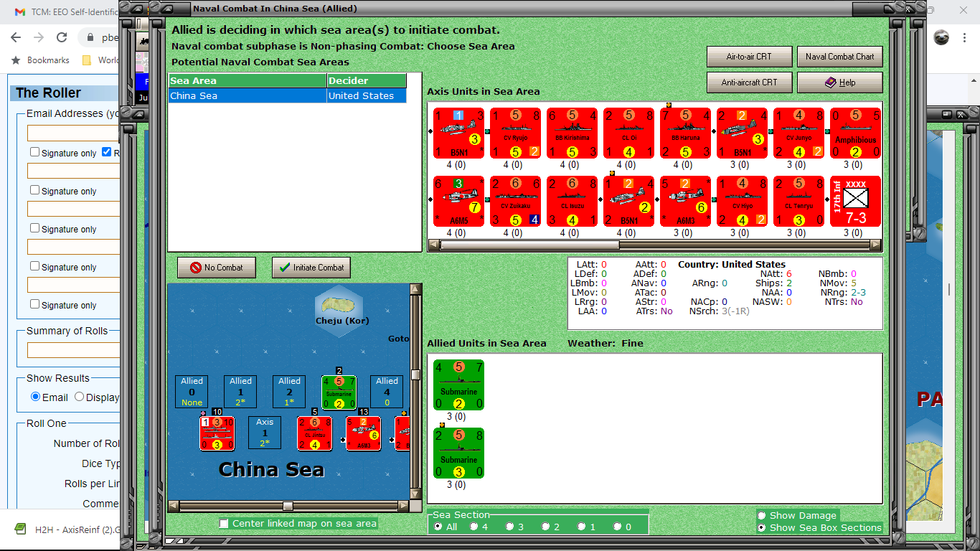Click the Bookmarks star icon

tap(16, 60)
